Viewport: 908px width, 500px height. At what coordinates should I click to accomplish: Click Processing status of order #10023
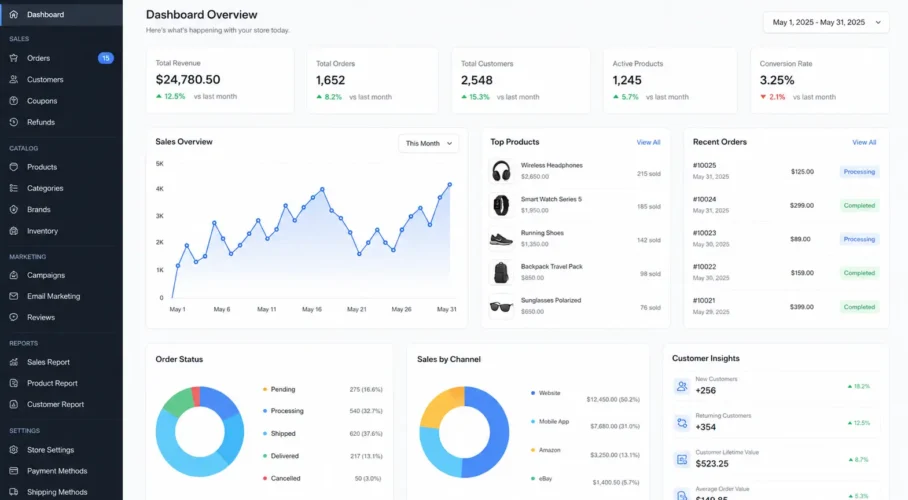pos(859,239)
